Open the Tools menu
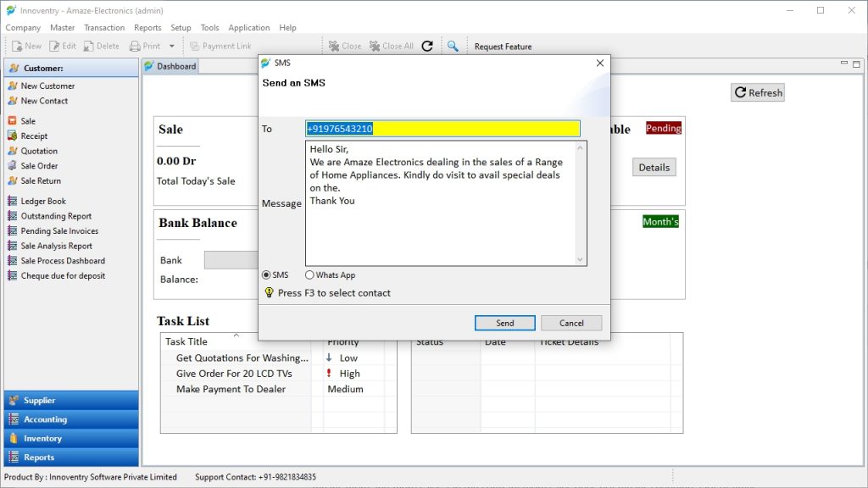The image size is (868, 488). [209, 28]
